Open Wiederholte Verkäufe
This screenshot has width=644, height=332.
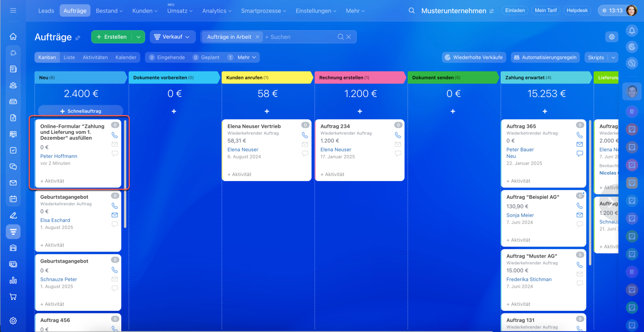coord(473,57)
